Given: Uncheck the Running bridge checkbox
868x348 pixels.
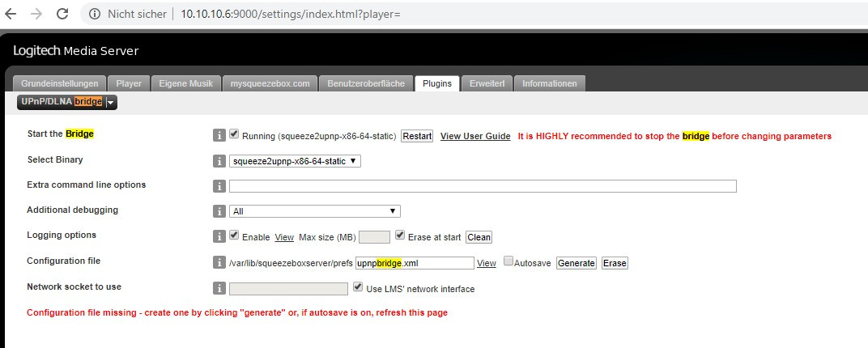Looking at the screenshot, I should (234, 134).
